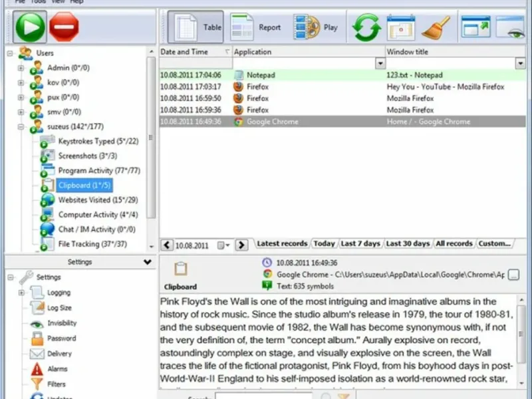532x399 pixels.
Task: Click the Search input field
Action: [x=263, y=396]
